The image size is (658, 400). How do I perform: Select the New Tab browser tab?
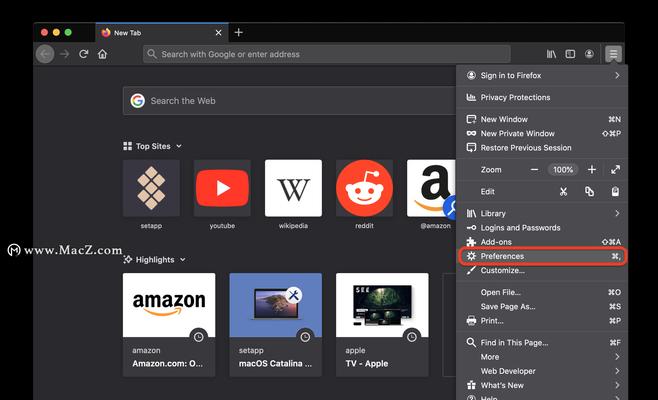[x=162, y=32]
